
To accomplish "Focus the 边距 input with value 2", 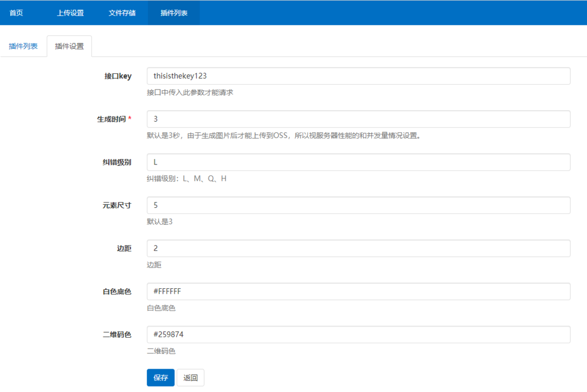I will click(358, 248).
